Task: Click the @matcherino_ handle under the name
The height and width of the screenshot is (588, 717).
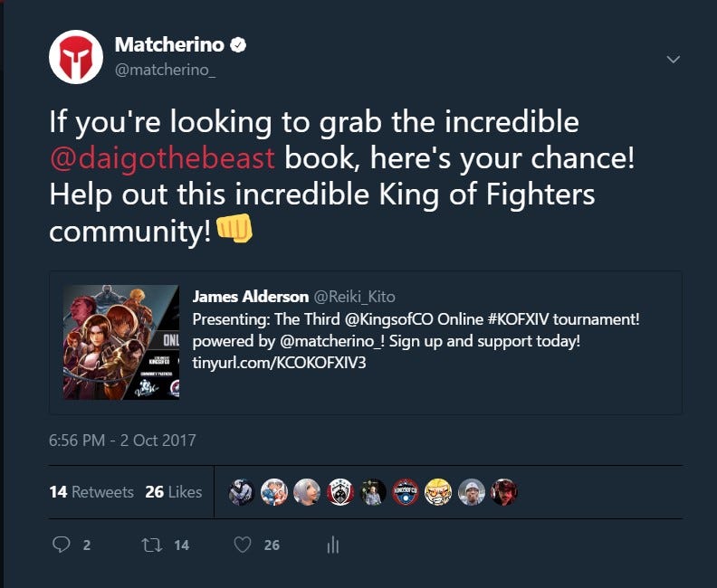Action: pyautogui.click(x=165, y=70)
